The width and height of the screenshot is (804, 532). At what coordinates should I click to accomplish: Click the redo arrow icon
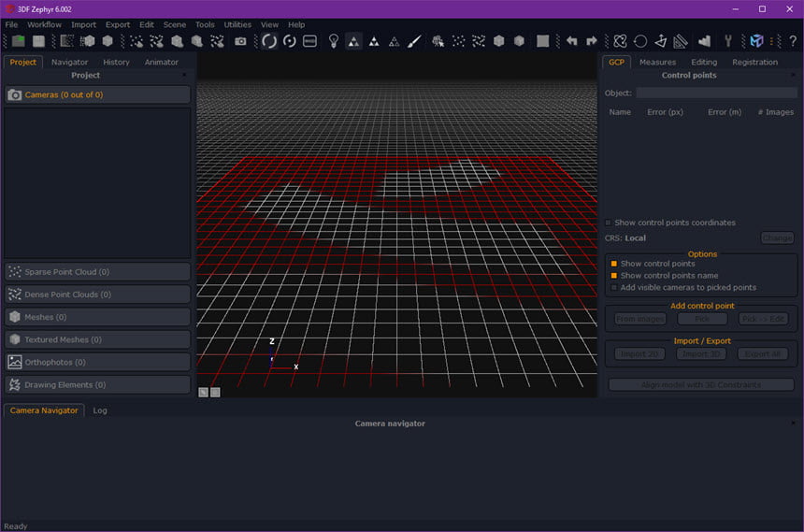pos(591,41)
